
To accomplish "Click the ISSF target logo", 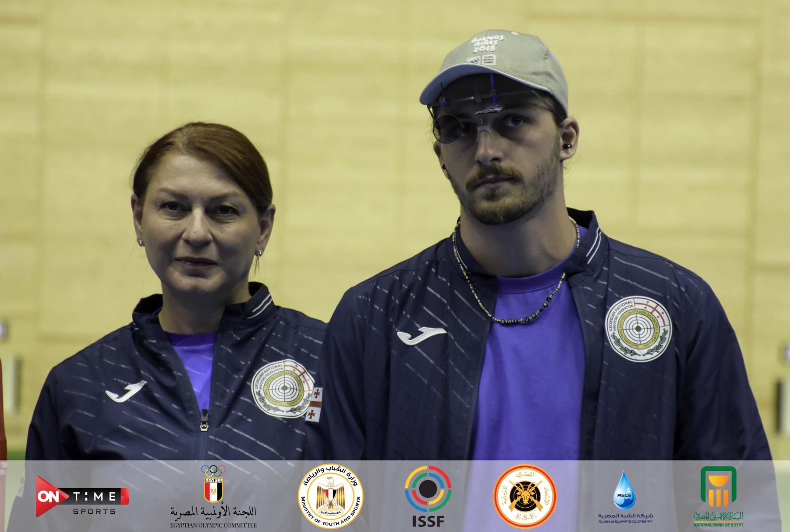I will pyautogui.click(x=428, y=489).
